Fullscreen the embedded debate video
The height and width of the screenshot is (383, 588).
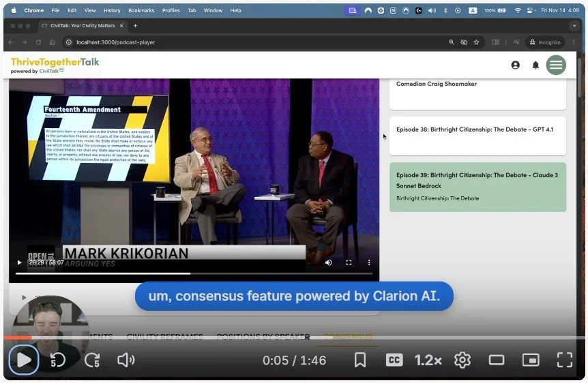point(349,262)
